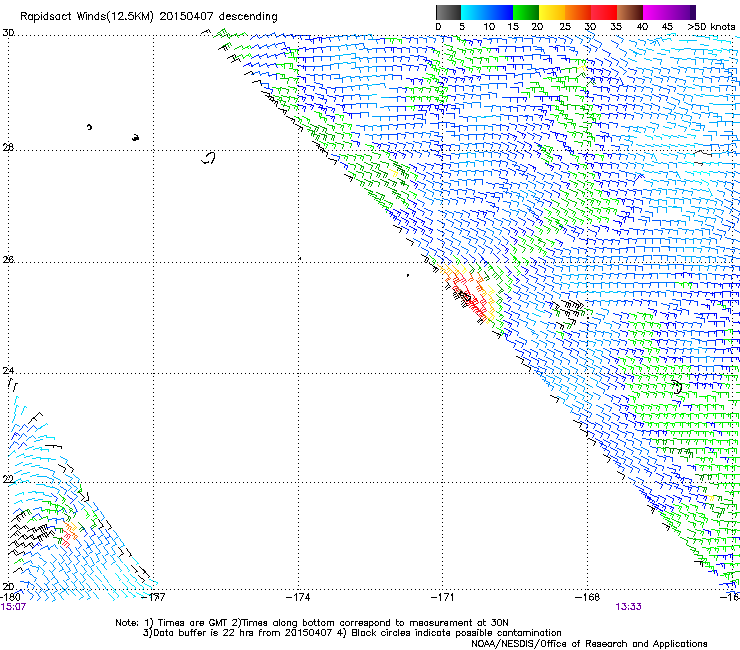Image resolution: width=740 pixels, height=650 pixels.
Task: Click the '-177' longitude axis label
Action: point(153,597)
